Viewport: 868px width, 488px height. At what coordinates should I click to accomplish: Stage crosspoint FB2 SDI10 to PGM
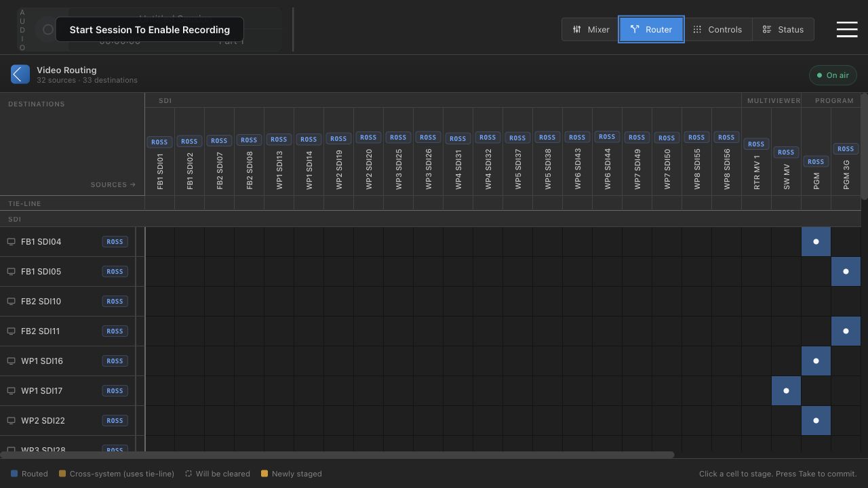pyautogui.click(x=816, y=302)
